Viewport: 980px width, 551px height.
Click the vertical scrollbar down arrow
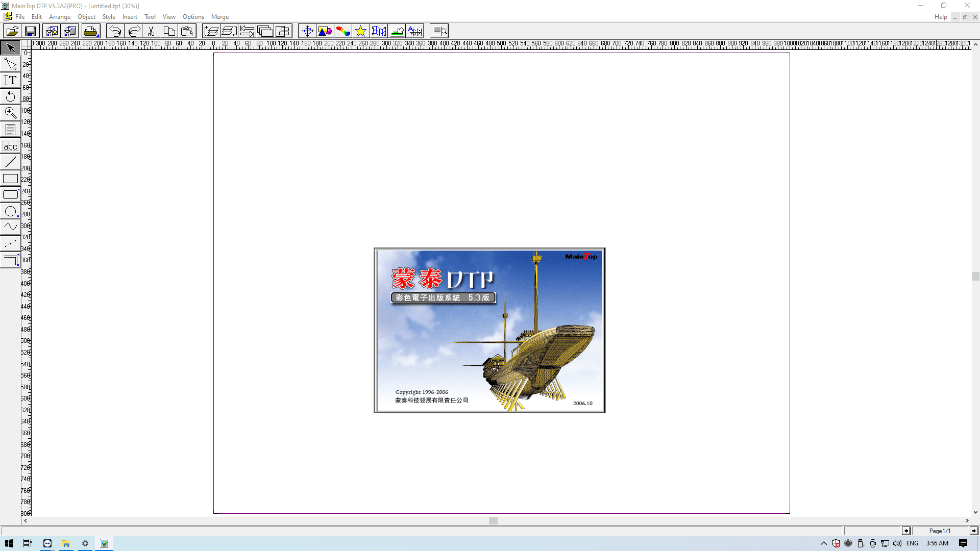(975, 512)
